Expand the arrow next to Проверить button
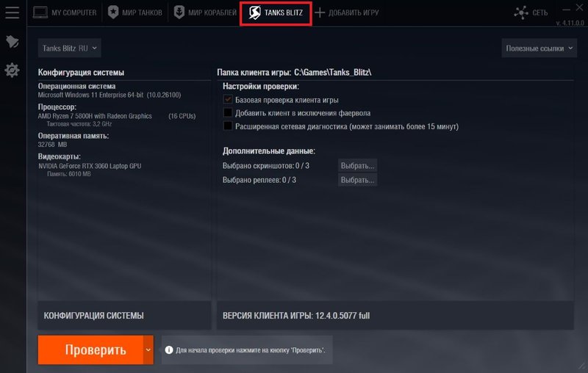588x373 pixels. pyautogui.click(x=148, y=350)
